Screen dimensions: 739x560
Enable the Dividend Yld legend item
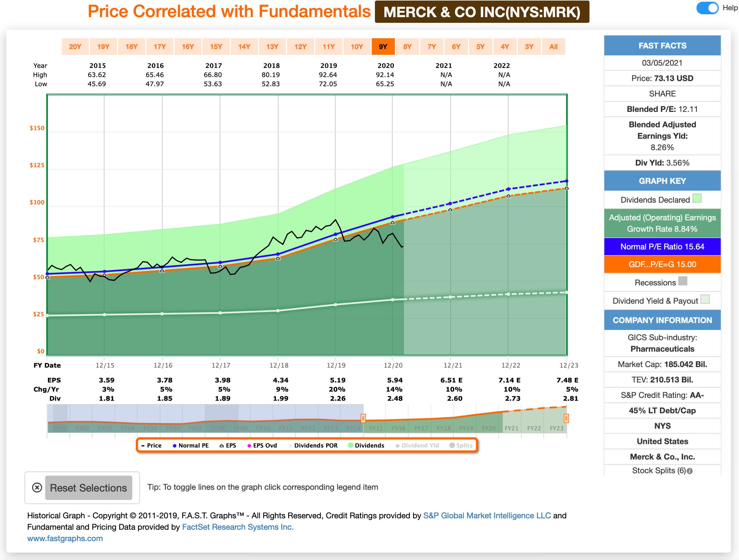(x=417, y=445)
